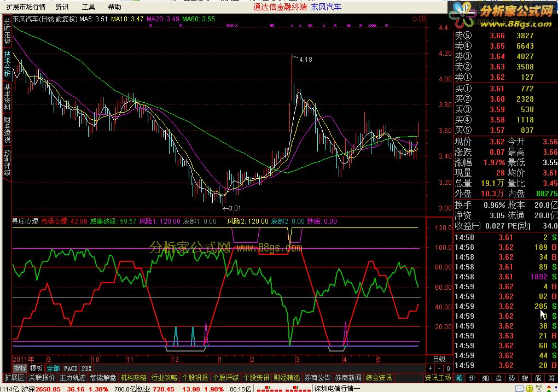Click the minus zoom button below the chart
This screenshot has width=558, height=392.
pos(439,368)
